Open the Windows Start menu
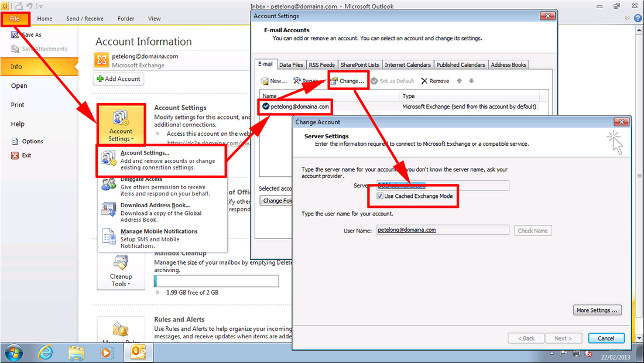Viewport: 644px width, 363px height. point(13,352)
